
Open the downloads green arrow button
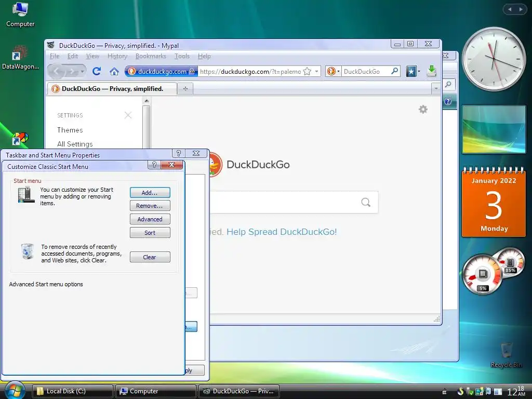(431, 71)
